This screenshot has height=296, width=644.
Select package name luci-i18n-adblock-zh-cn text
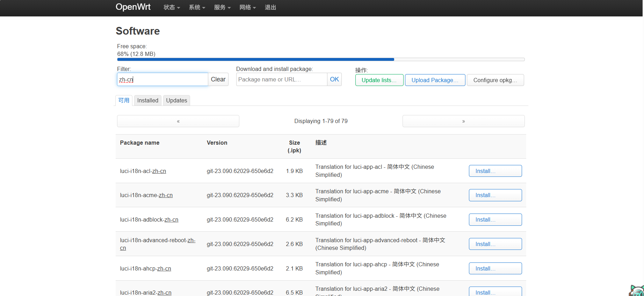tap(149, 219)
